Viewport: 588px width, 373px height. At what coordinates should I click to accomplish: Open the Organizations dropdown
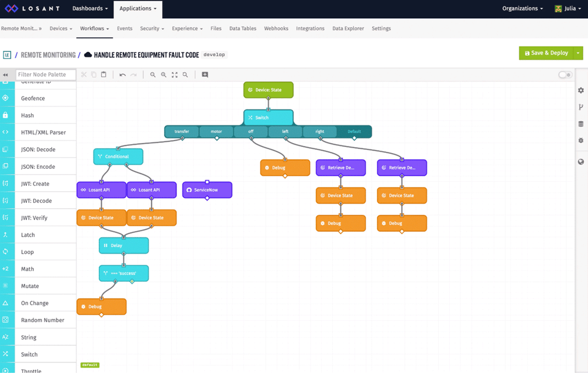click(x=522, y=8)
